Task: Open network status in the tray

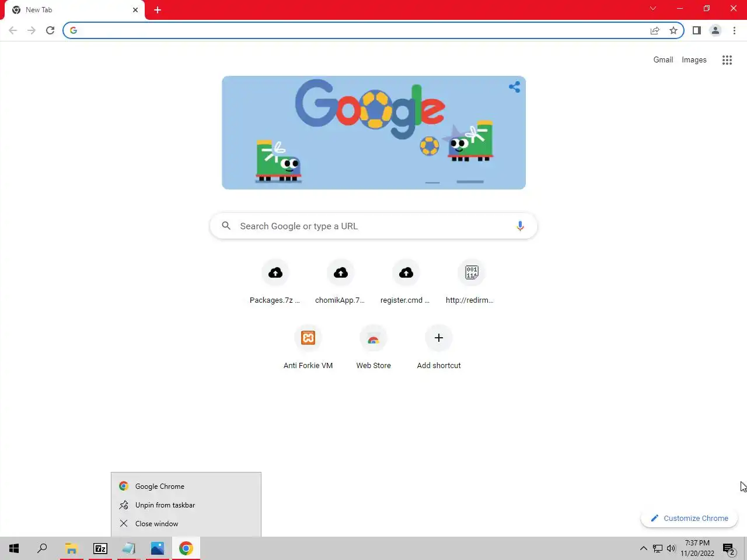Action: pos(658,548)
